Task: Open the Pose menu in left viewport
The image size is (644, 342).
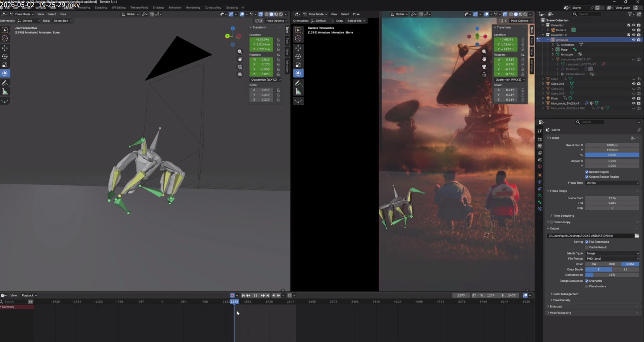Action: tap(63, 14)
